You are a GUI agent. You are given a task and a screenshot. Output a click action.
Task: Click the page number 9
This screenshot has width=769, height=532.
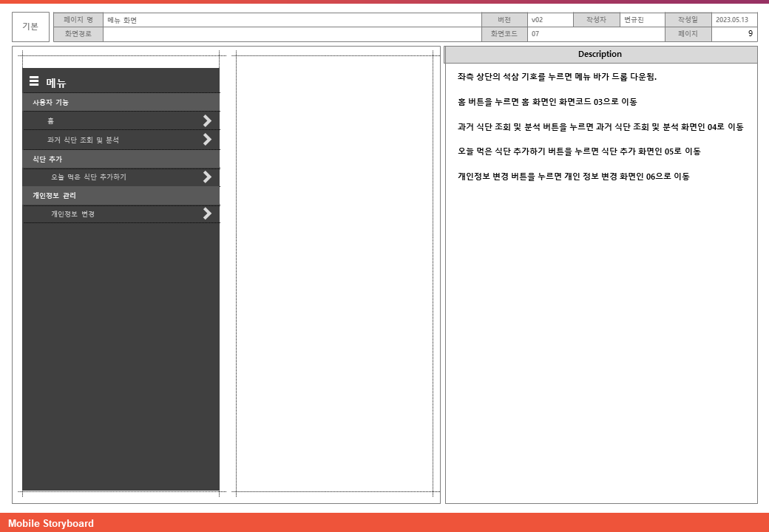coord(751,34)
